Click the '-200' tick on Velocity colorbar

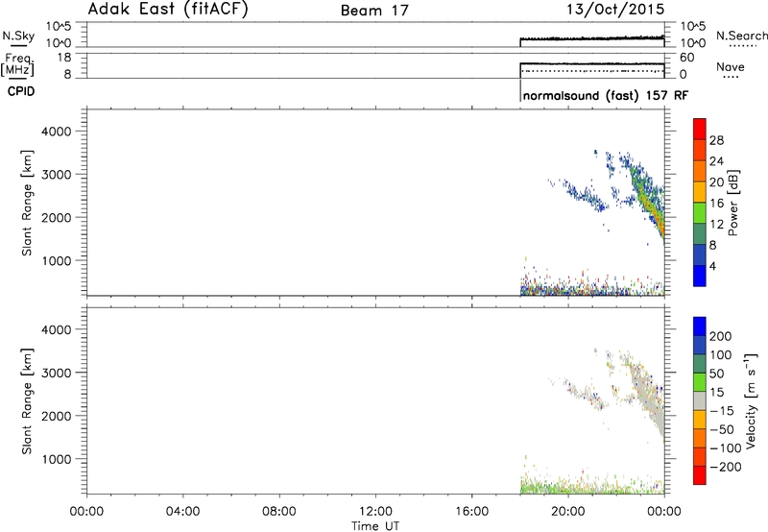[x=727, y=467]
